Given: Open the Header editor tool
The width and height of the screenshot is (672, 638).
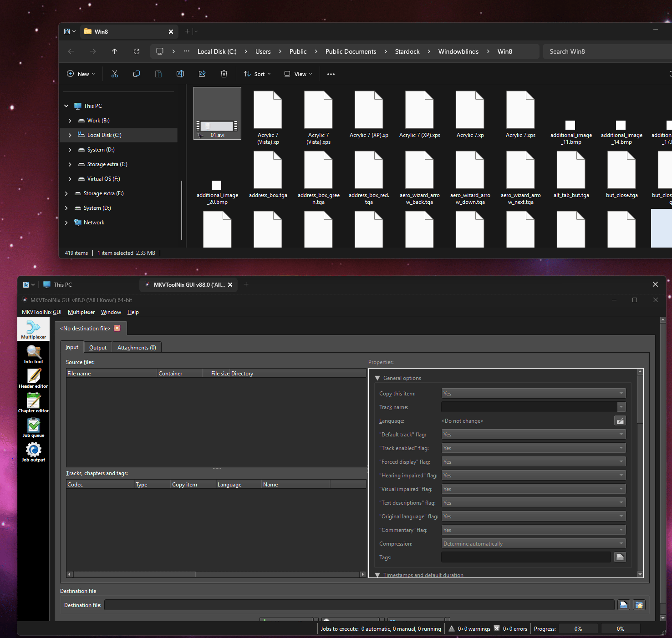Looking at the screenshot, I should tap(33, 379).
